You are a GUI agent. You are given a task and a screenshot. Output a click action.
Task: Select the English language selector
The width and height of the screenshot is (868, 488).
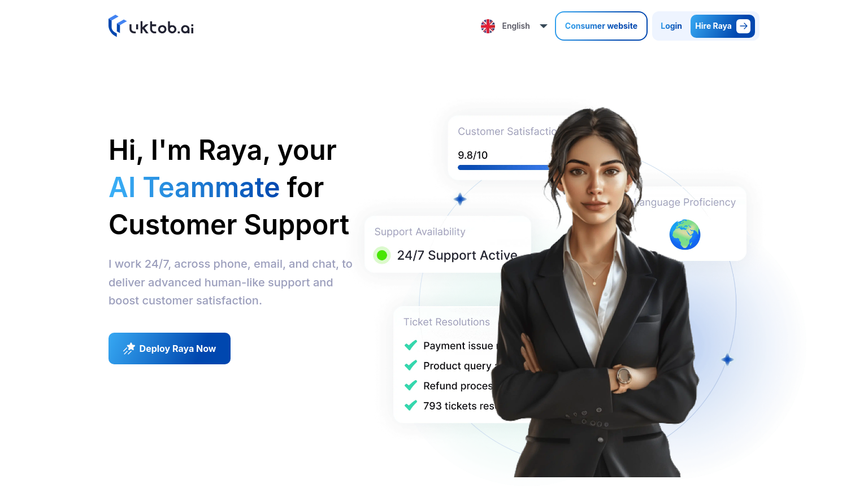coord(514,26)
